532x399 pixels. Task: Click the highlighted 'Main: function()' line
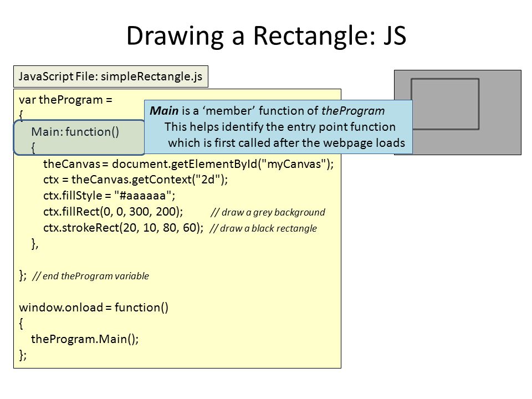tap(75, 132)
